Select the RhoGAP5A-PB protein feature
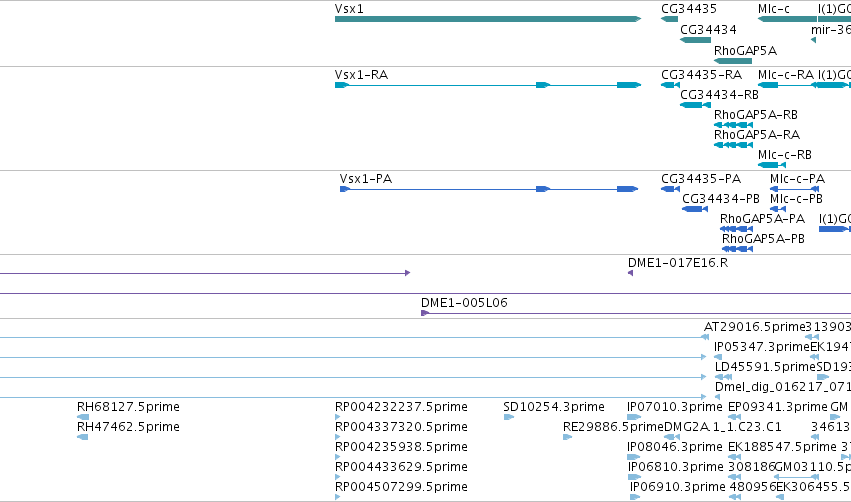Screen dimensions: 851x502 click(x=737, y=249)
